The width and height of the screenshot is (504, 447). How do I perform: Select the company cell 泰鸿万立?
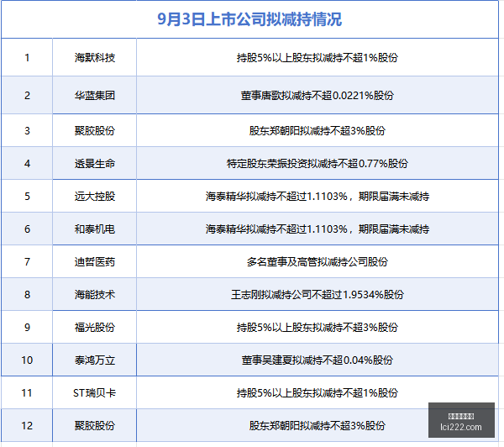click(94, 360)
